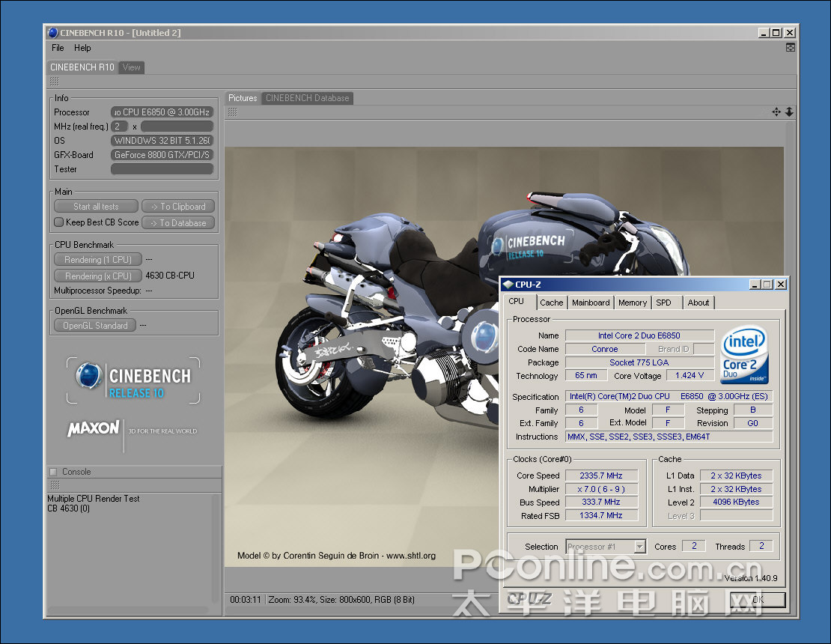This screenshot has height=644, width=831.
Task: Click the zoom arrow icon above picture
Action: click(x=789, y=112)
